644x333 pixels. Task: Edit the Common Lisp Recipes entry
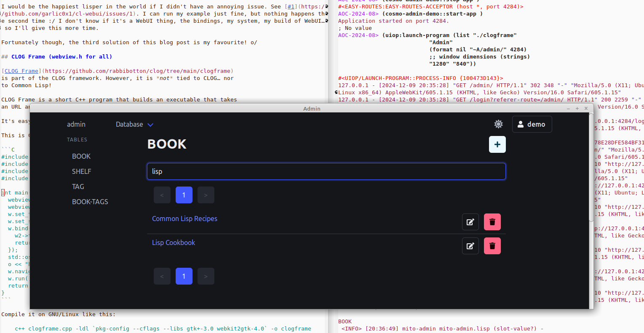coord(470,222)
